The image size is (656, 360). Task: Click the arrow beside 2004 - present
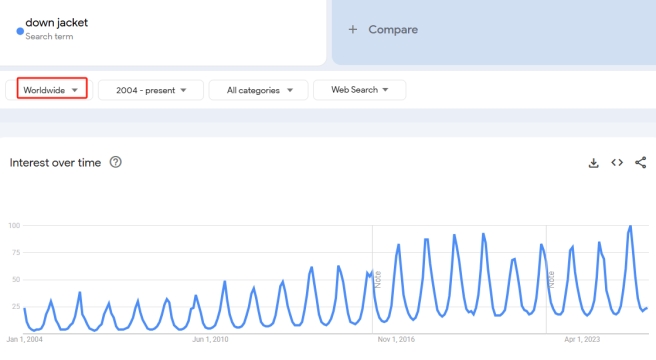(x=183, y=90)
